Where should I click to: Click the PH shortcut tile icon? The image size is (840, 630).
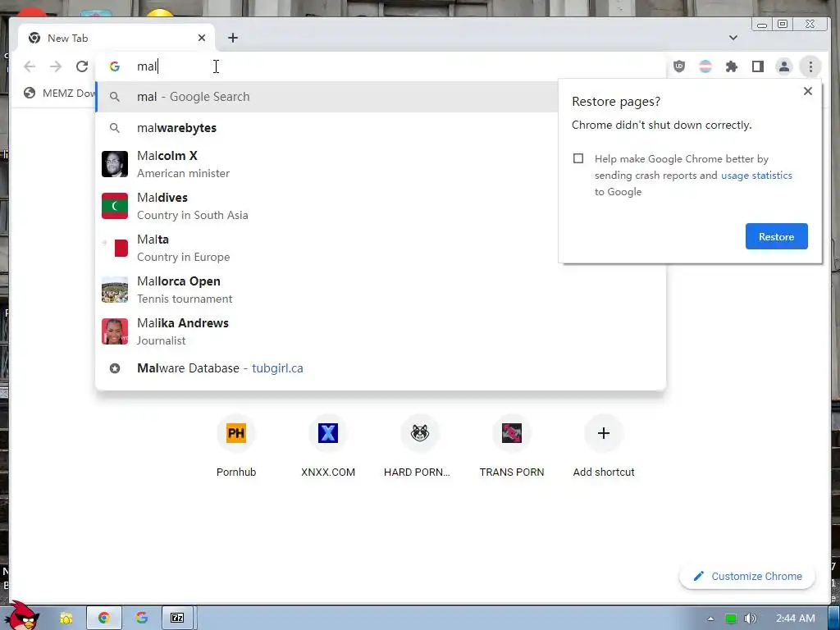pos(236,433)
